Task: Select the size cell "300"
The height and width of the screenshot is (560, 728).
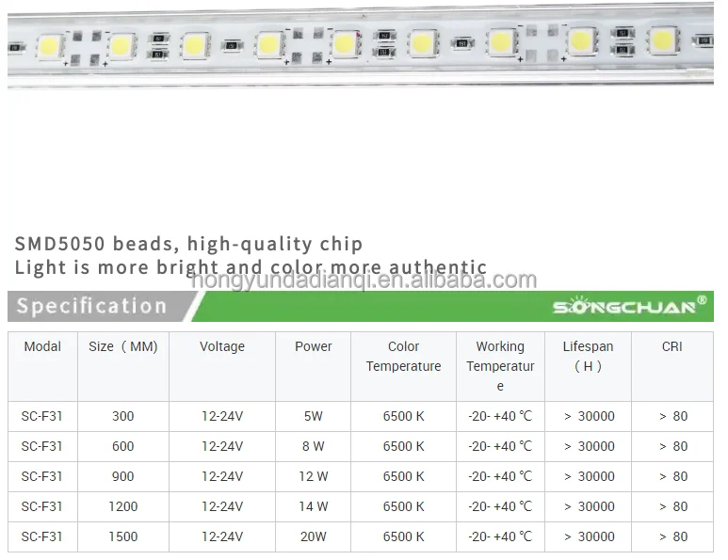Action: [x=123, y=416]
